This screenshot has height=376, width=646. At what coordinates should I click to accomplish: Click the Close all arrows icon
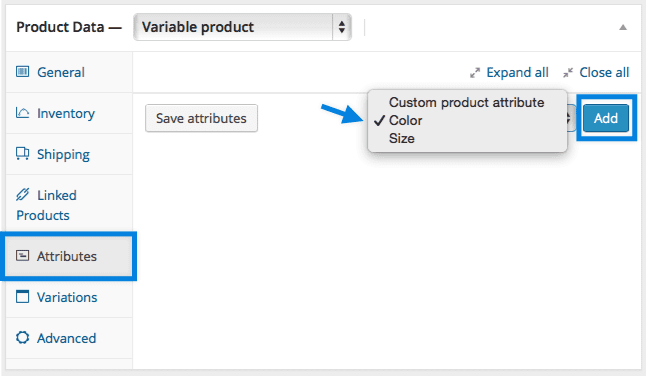pos(568,73)
